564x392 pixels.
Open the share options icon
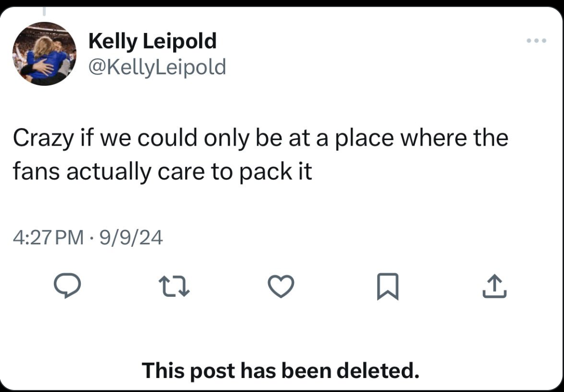[x=495, y=286]
